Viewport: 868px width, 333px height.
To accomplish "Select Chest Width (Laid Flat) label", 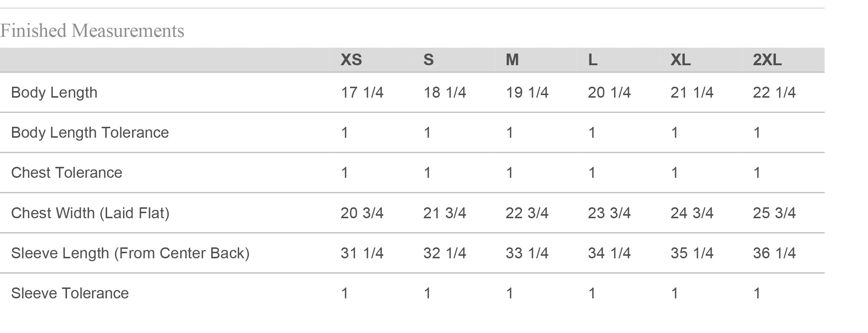I will click(x=90, y=213).
